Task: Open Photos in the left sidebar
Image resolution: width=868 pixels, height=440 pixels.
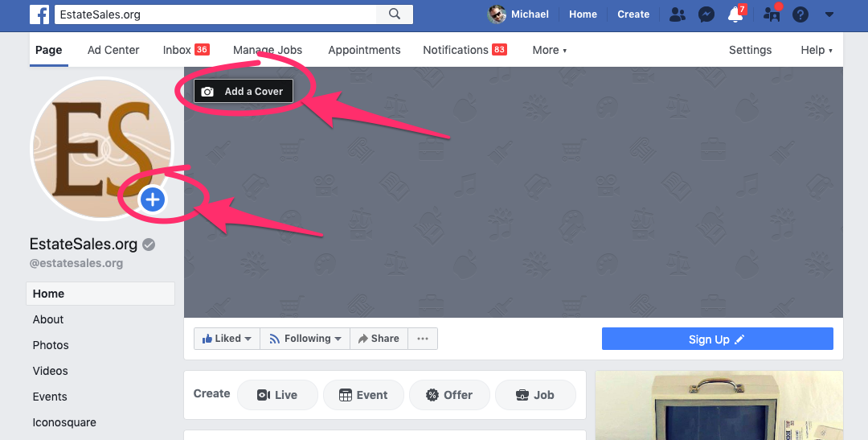Action: [51, 345]
